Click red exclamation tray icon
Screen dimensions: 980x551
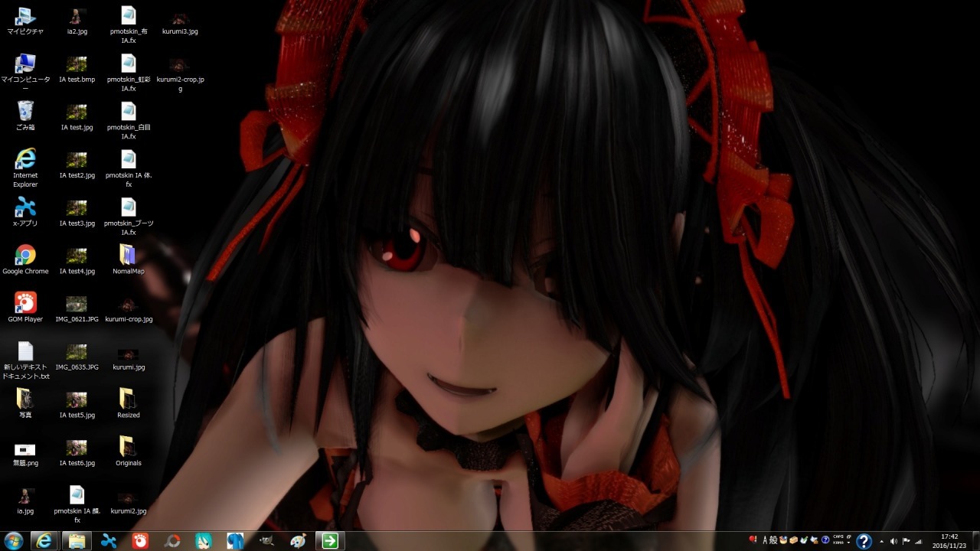753,540
